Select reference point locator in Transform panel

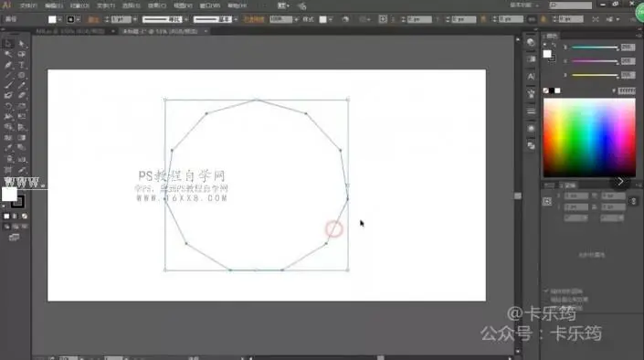point(547,201)
